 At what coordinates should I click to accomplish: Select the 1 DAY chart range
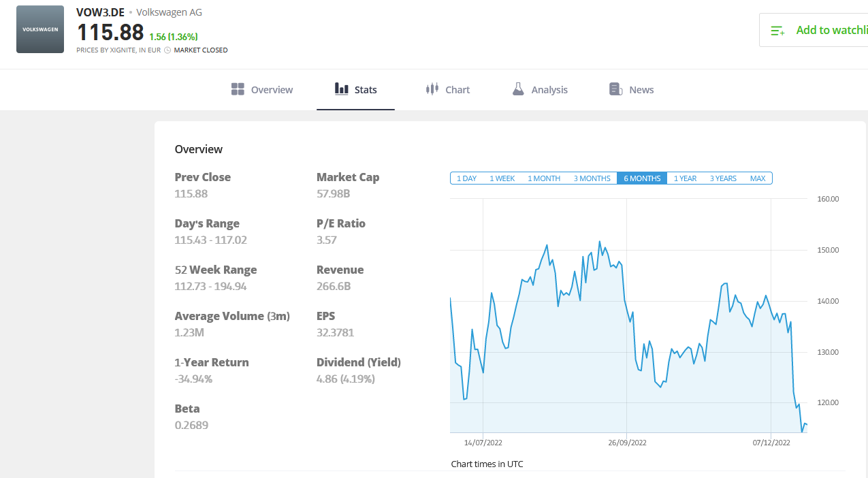466,178
